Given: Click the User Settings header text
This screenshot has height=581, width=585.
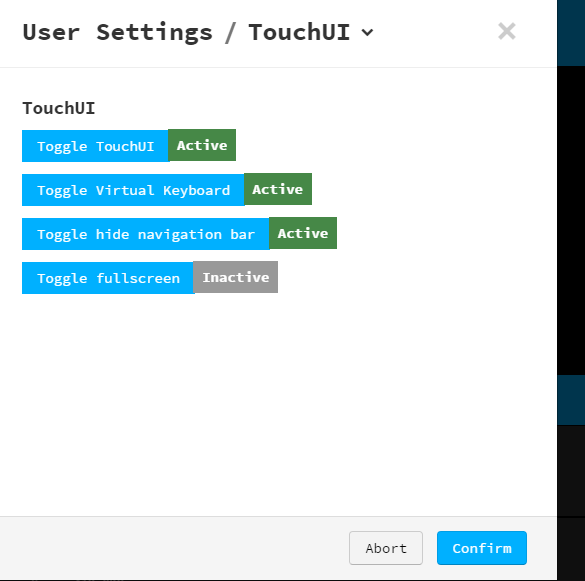Looking at the screenshot, I should [x=118, y=32].
